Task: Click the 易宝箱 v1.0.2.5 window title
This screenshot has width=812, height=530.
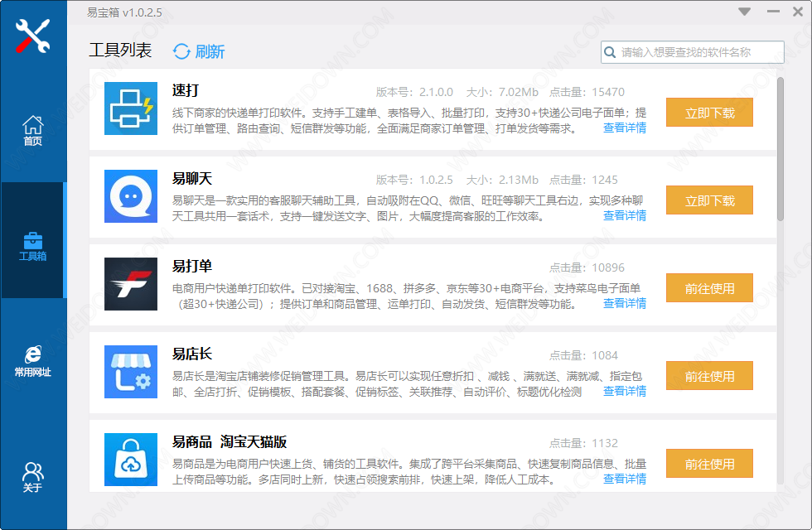Action: 124,12
